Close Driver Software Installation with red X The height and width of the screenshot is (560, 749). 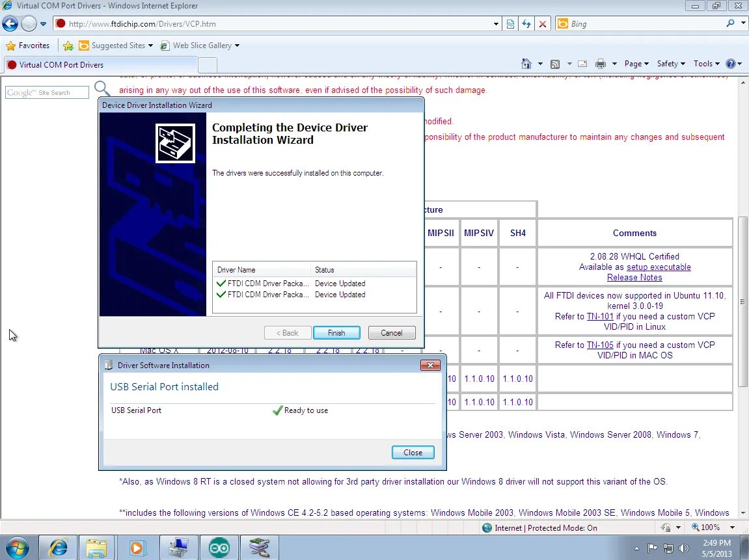[x=430, y=365]
